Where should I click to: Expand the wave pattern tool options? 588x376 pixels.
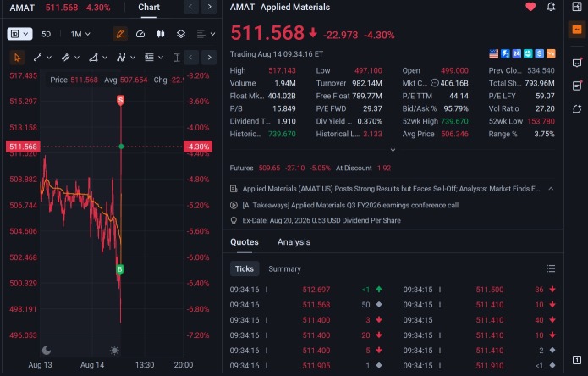click(x=133, y=58)
